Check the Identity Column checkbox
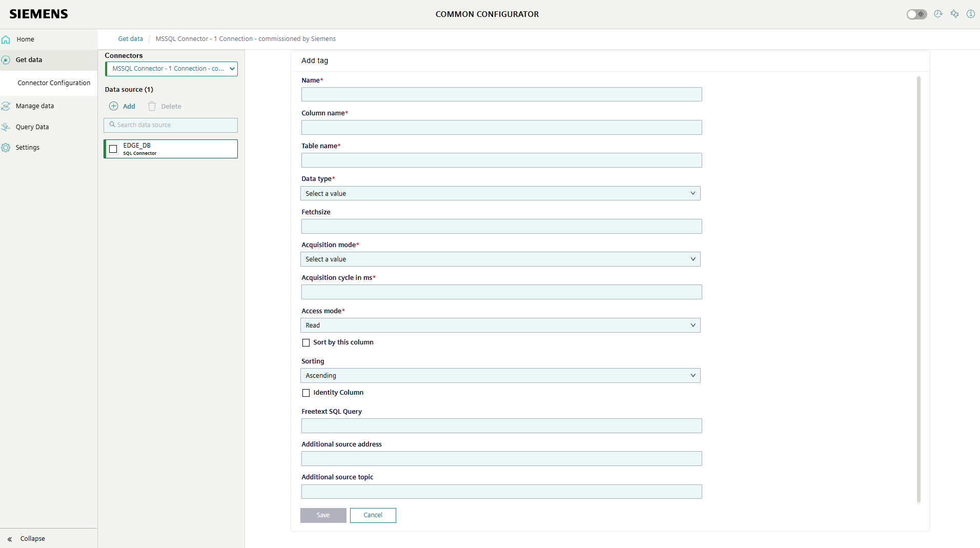Screen dimensions: 980x548 (306, 393)
